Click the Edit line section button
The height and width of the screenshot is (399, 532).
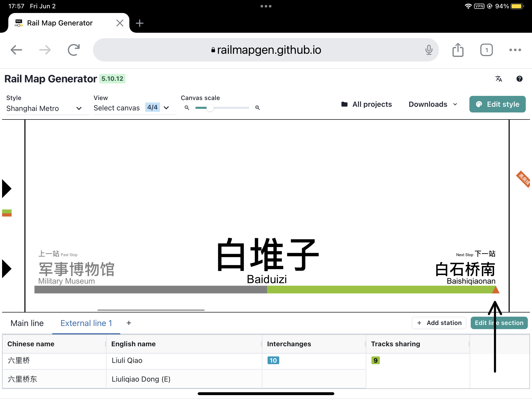pyautogui.click(x=499, y=323)
